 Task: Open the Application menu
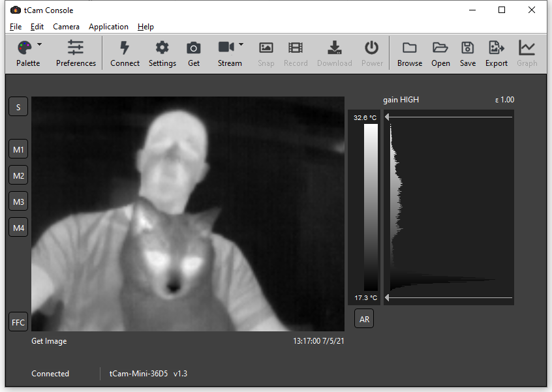(x=108, y=27)
